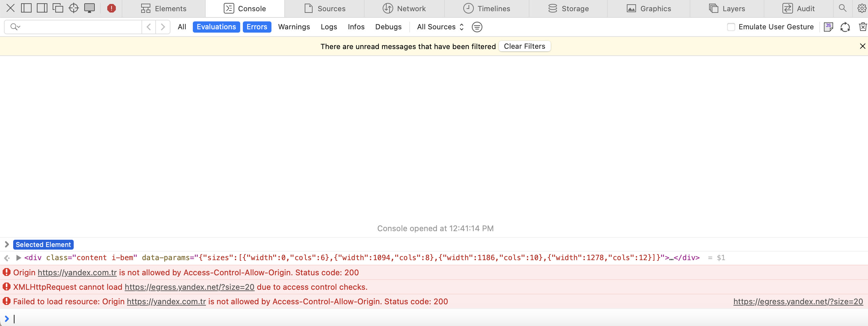The image size is (868, 326).
Task: Open egress.yandex.net link in XMLHttpRequest error
Action: click(x=190, y=287)
